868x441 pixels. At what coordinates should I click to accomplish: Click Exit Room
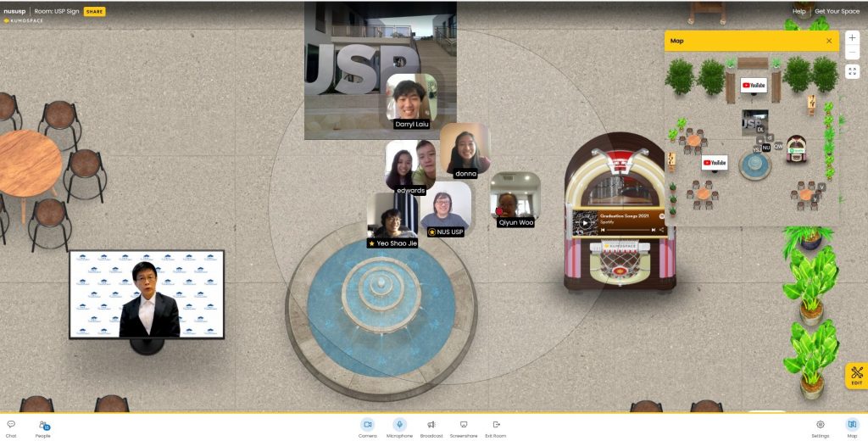point(496,427)
